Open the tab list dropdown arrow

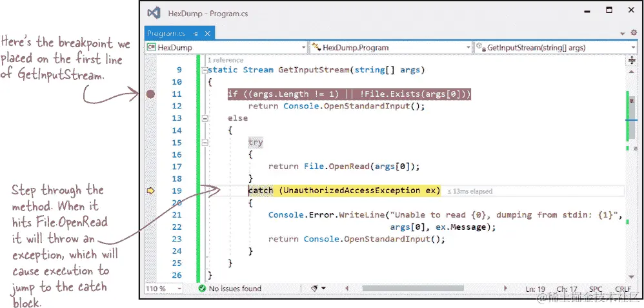[623, 34]
